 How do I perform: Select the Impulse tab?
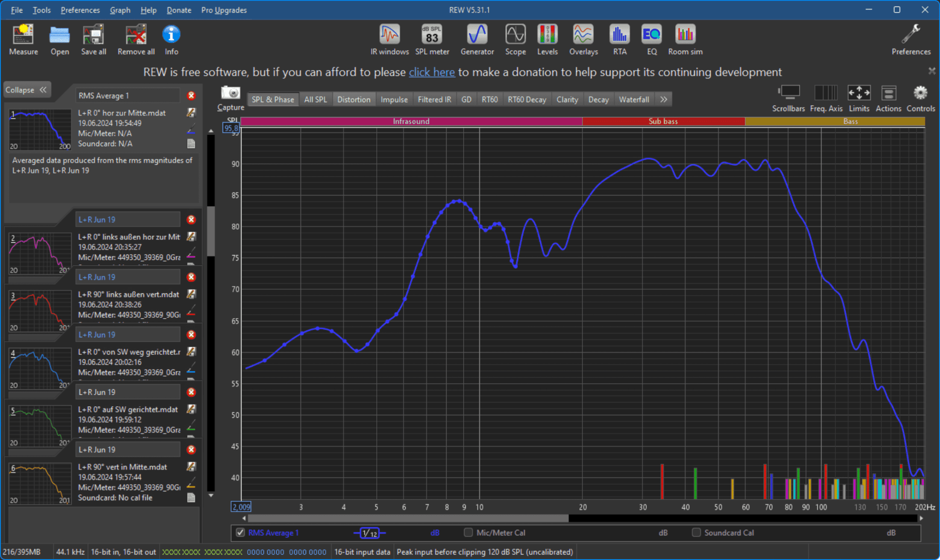(394, 99)
